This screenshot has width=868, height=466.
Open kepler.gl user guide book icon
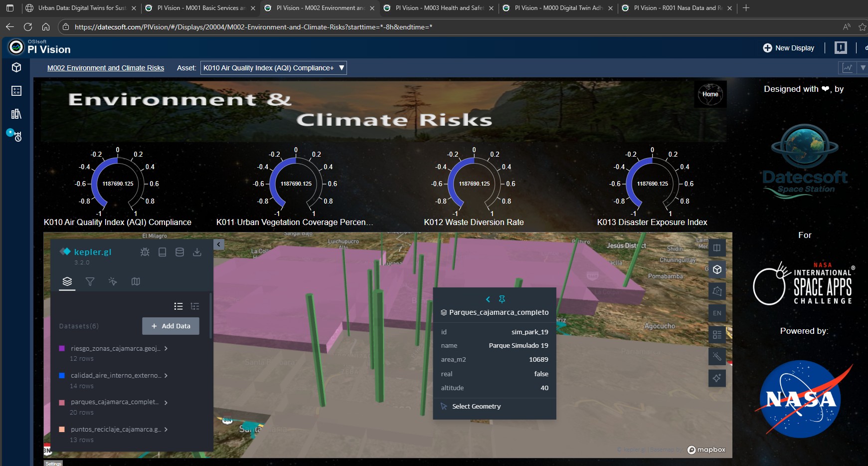pos(162,252)
